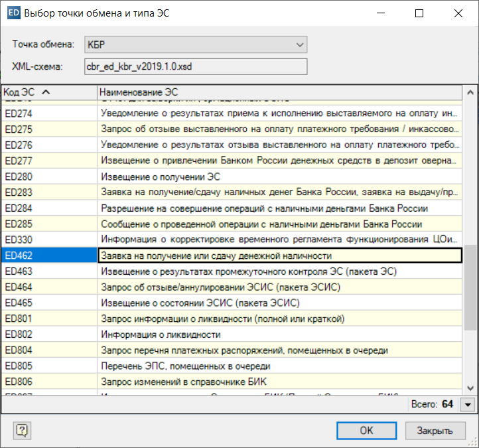The image size is (479, 448).
Task: Click the Наименование ЭС column header
Action: (x=279, y=92)
